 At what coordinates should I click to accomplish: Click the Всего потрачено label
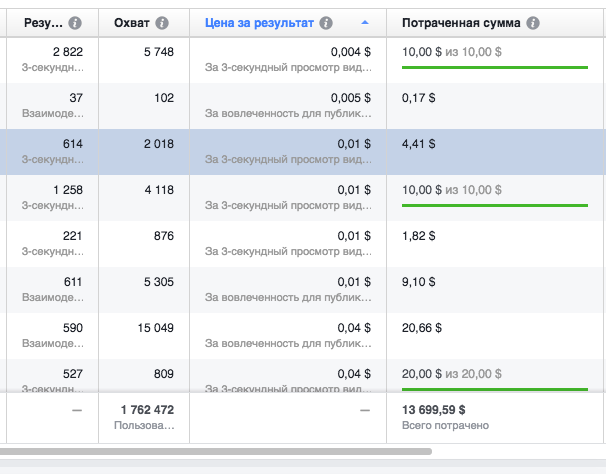pos(445,426)
